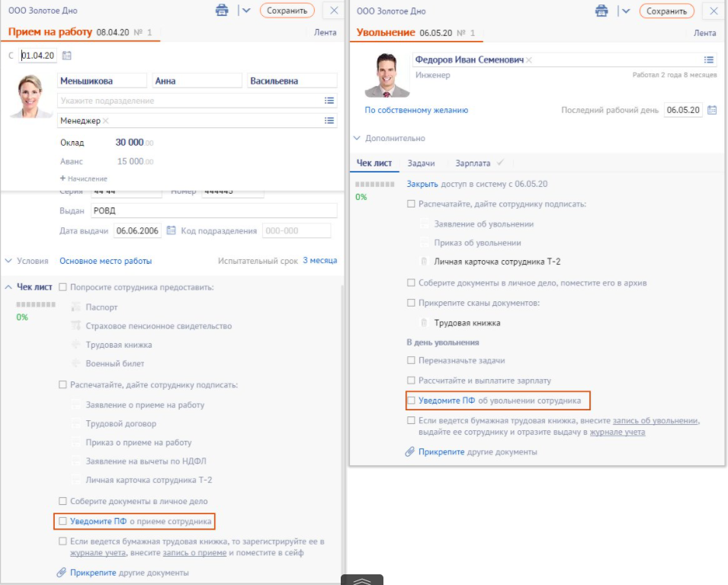728x585 pixels.
Task: Open dropdown arrow next to hiring printer
Action: click(245, 11)
